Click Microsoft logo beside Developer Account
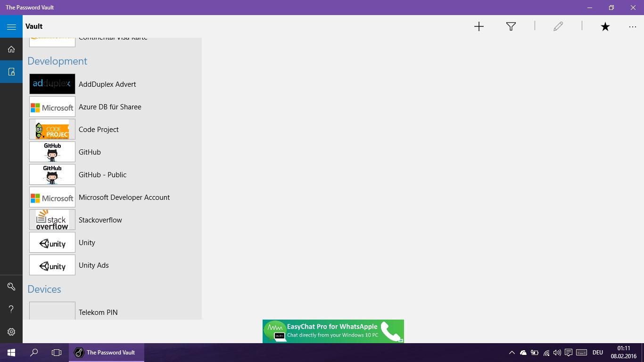 tap(52, 197)
